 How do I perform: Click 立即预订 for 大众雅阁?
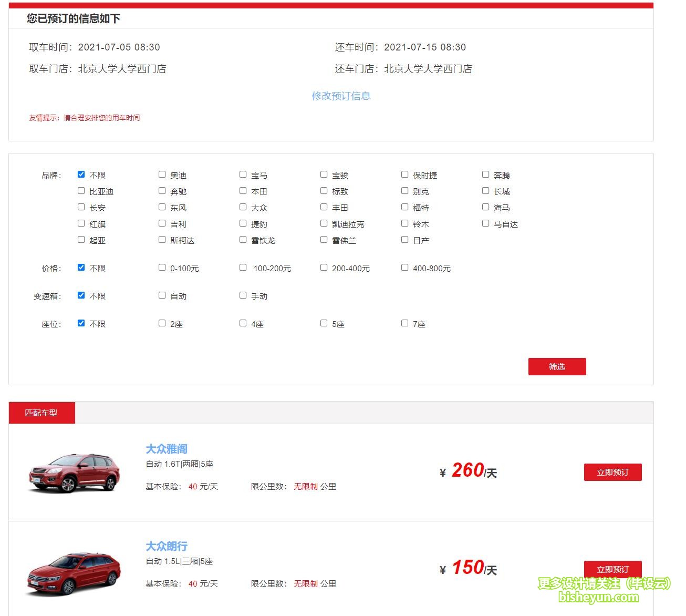(x=612, y=472)
